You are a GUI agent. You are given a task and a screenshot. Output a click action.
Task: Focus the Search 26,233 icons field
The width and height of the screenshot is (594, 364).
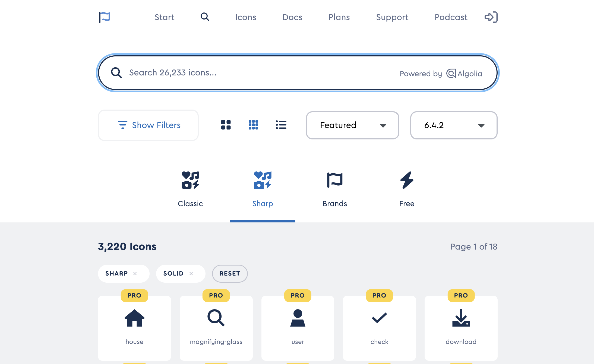[x=255, y=73]
